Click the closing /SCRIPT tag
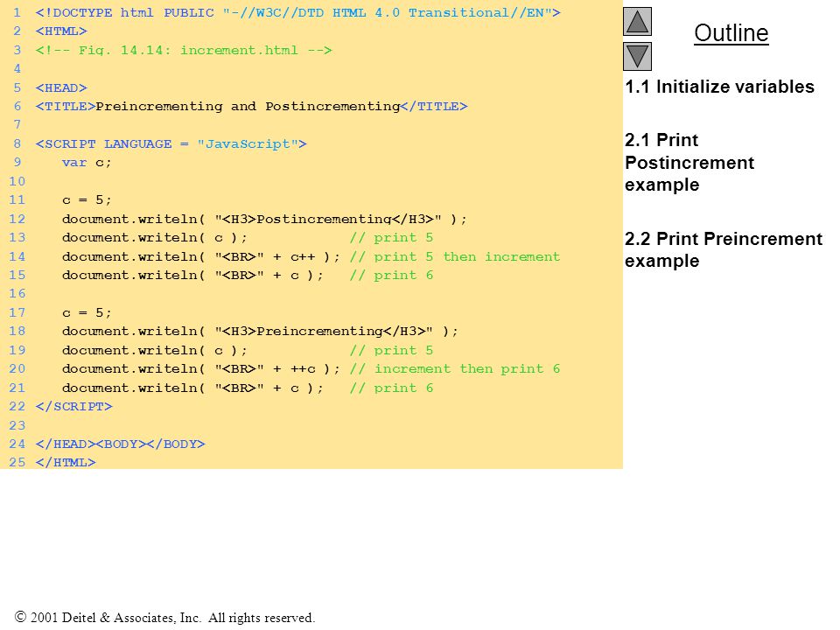 point(73,406)
